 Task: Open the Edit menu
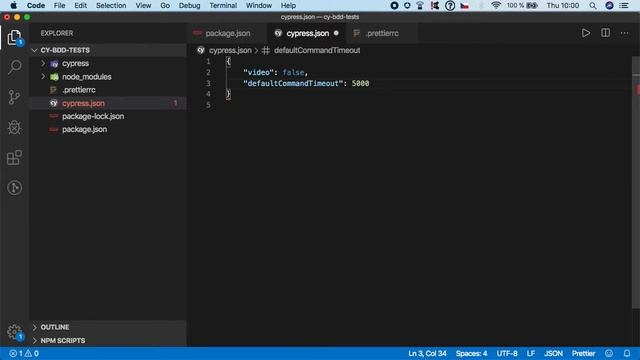[x=80, y=6]
